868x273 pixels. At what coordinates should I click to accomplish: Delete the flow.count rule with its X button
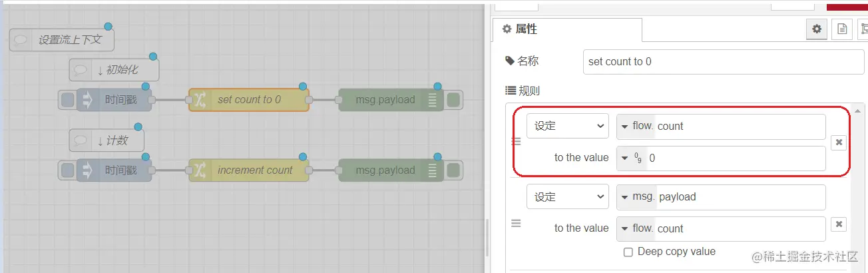coord(839,142)
